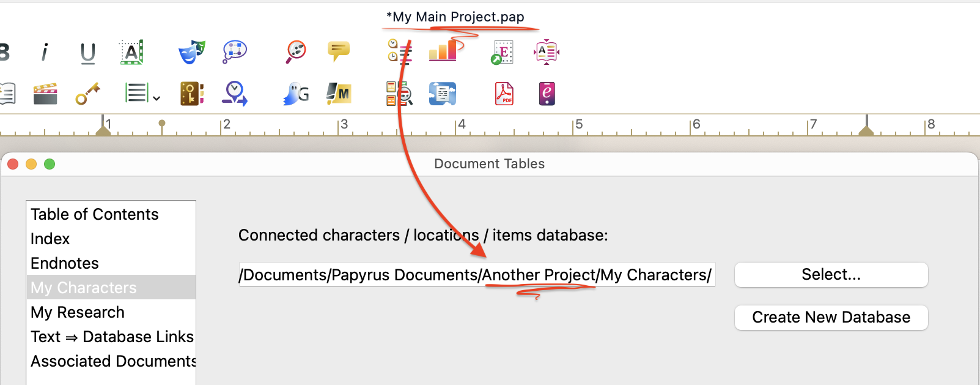Screen dimensions: 980x385
Task: Click the theater masks character icon
Action: (191, 52)
